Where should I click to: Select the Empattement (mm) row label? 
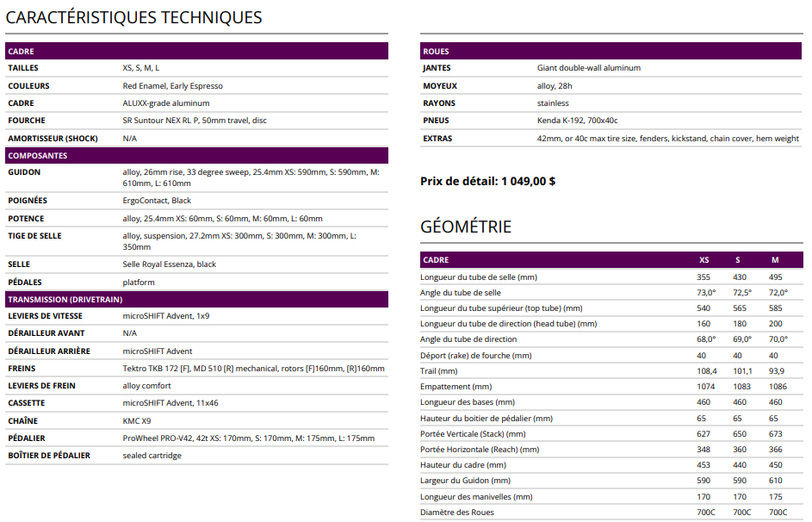click(456, 387)
